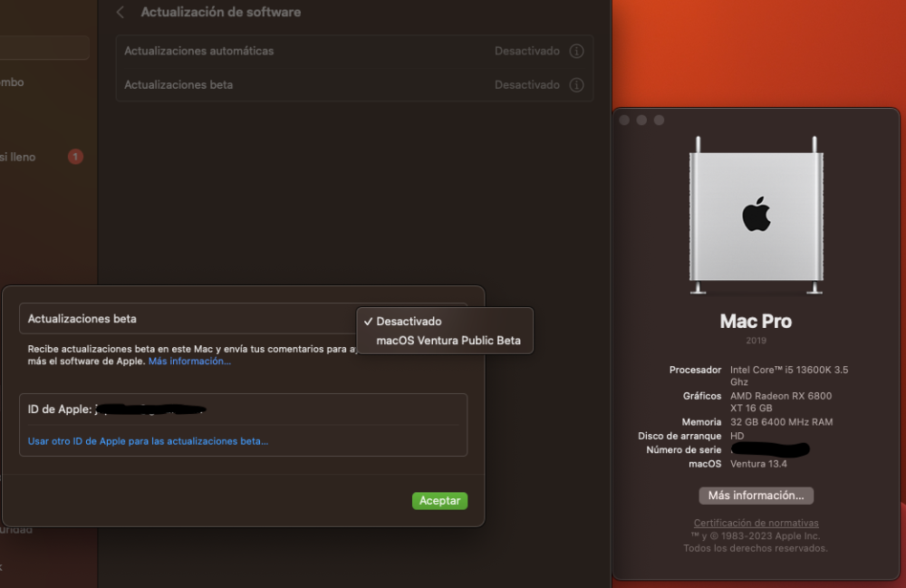Viewport: 906px width, 588px height.
Task: Click Más información in About This Mac
Action: (756, 496)
